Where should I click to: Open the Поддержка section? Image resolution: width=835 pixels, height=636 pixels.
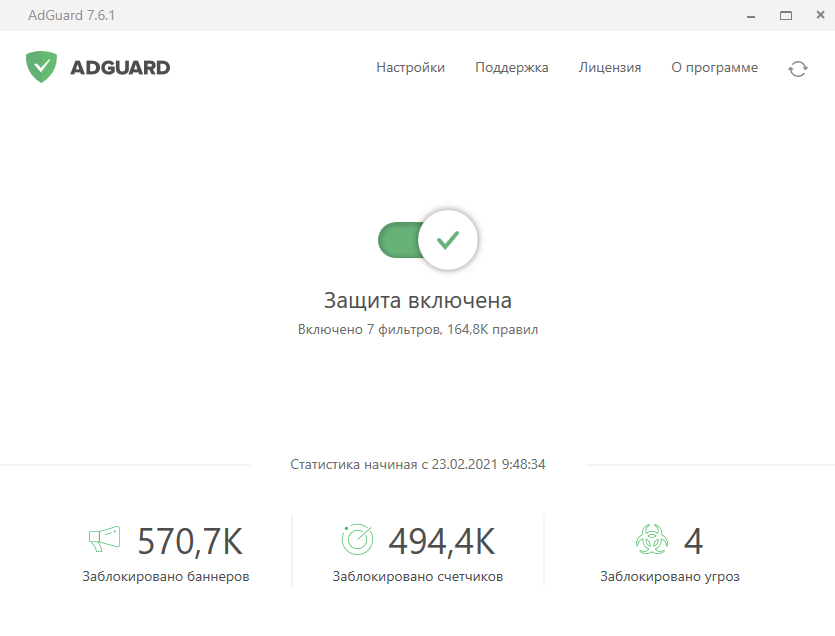click(511, 68)
